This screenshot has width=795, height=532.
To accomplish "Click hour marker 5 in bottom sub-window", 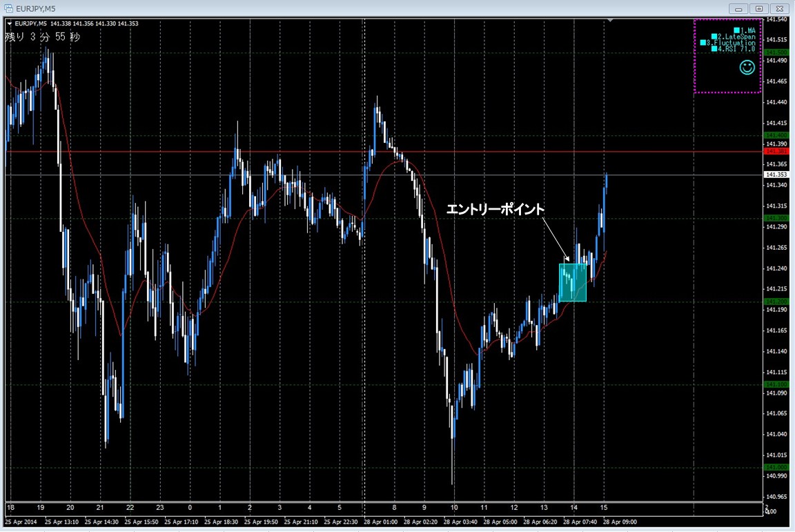I will [x=340, y=508].
